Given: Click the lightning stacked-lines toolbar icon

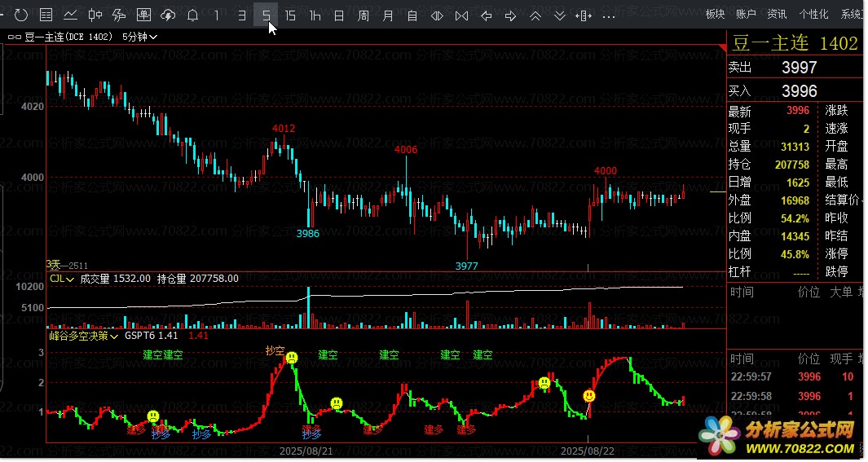Looking at the screenshot, I should pyautogui.click(x=119, y=15).
